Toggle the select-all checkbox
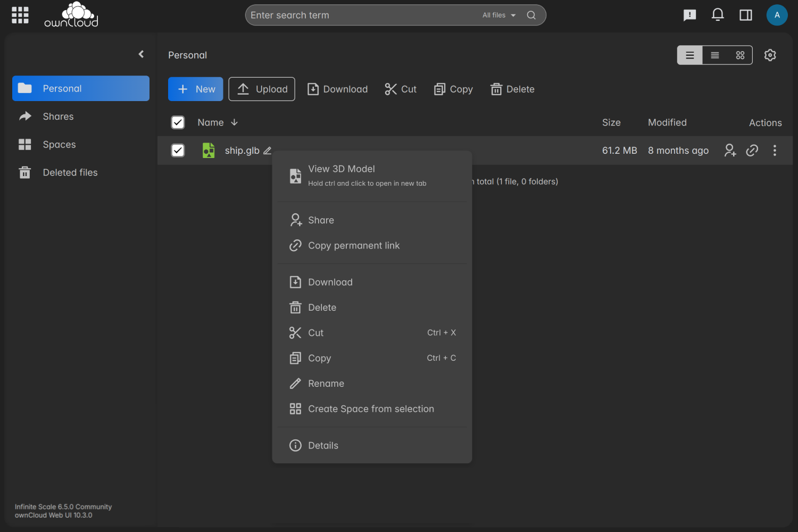Image resolution: width=798 pixels, height=532 pixels. (x=178, y=122)
